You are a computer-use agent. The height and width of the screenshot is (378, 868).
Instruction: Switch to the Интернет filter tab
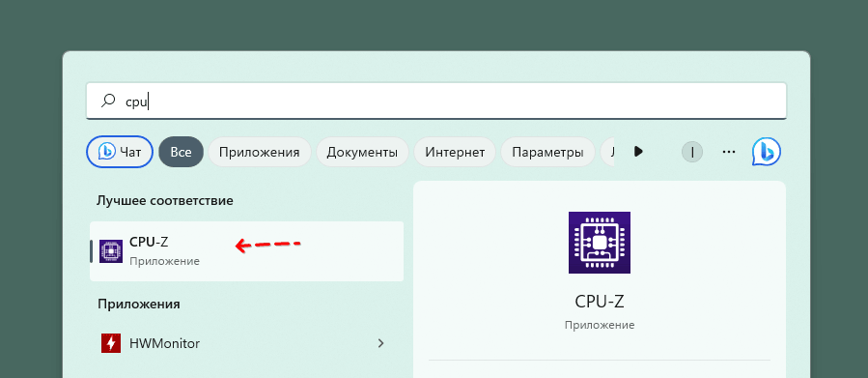(x=455, y=152)
